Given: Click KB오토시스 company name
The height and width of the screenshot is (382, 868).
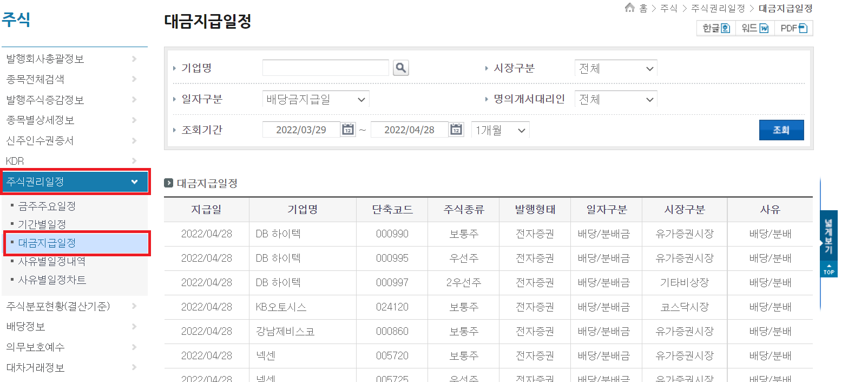Looking at the screenshot, I should [281, 307].
